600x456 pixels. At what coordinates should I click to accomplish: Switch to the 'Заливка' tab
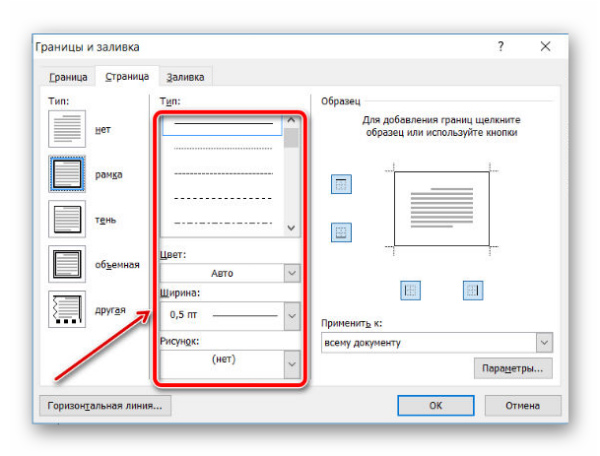point(186,77)
